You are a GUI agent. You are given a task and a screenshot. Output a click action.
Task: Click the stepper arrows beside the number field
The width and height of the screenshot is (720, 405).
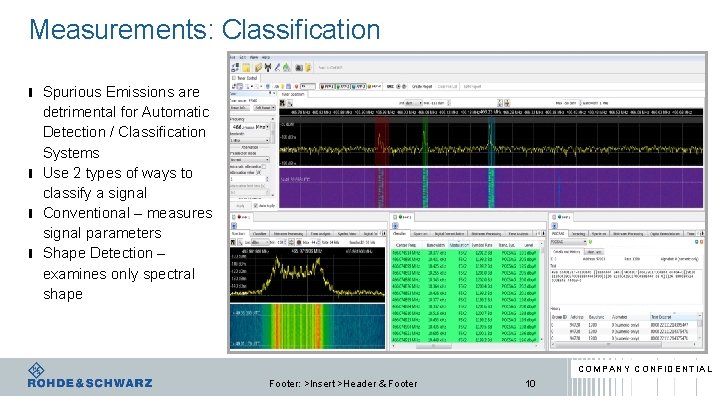[x=267, y=179]
